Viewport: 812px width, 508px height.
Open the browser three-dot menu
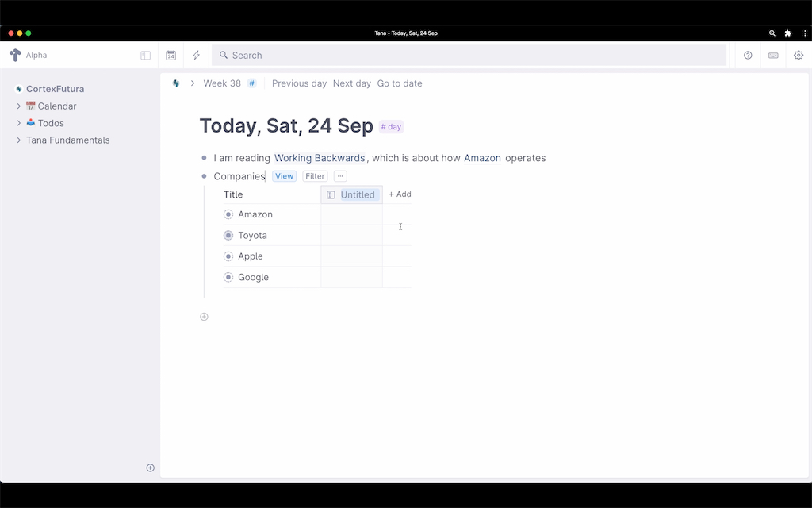tap(805, 33)
